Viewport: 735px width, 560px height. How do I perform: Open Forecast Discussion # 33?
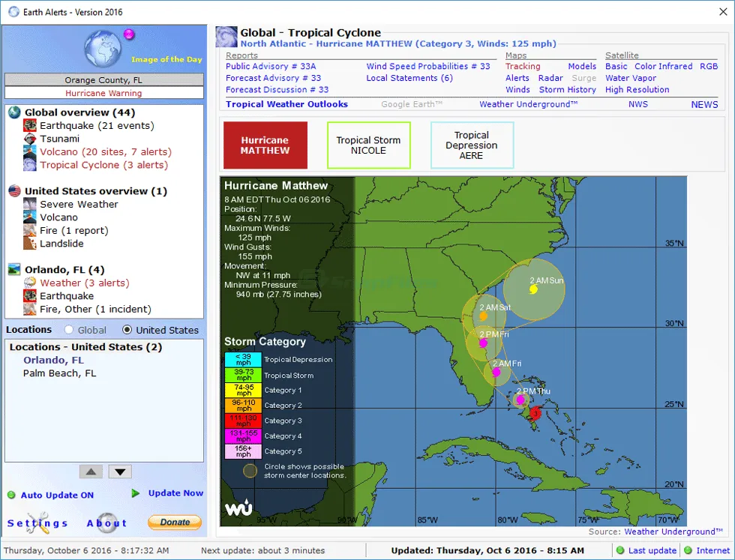click(277, 89)
